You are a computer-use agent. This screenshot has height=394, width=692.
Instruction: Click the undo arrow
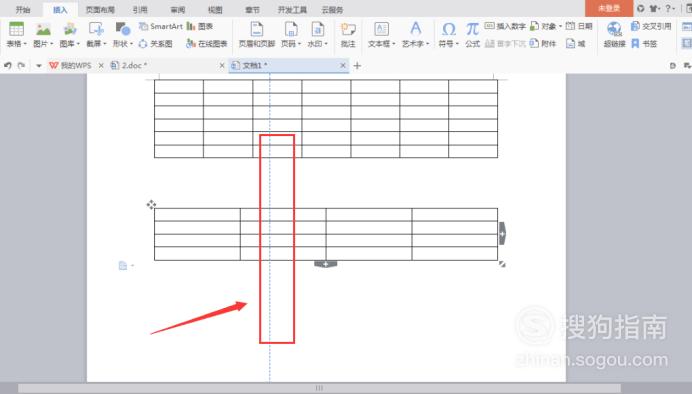tap(8, 65)
